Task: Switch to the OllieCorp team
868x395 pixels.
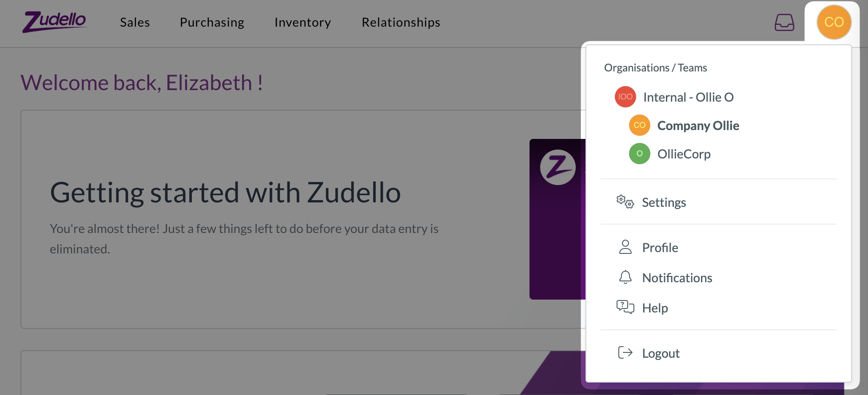Action: (684, 154)
